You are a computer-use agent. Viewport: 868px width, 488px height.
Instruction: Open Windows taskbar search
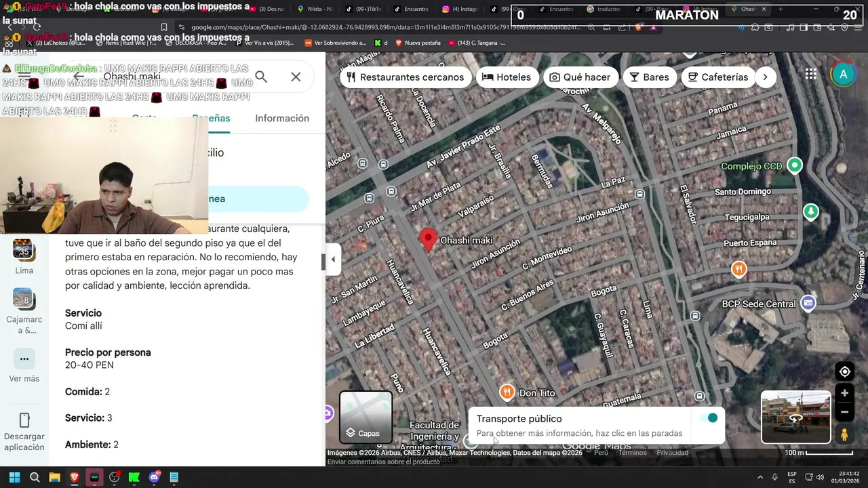[35, 477]
